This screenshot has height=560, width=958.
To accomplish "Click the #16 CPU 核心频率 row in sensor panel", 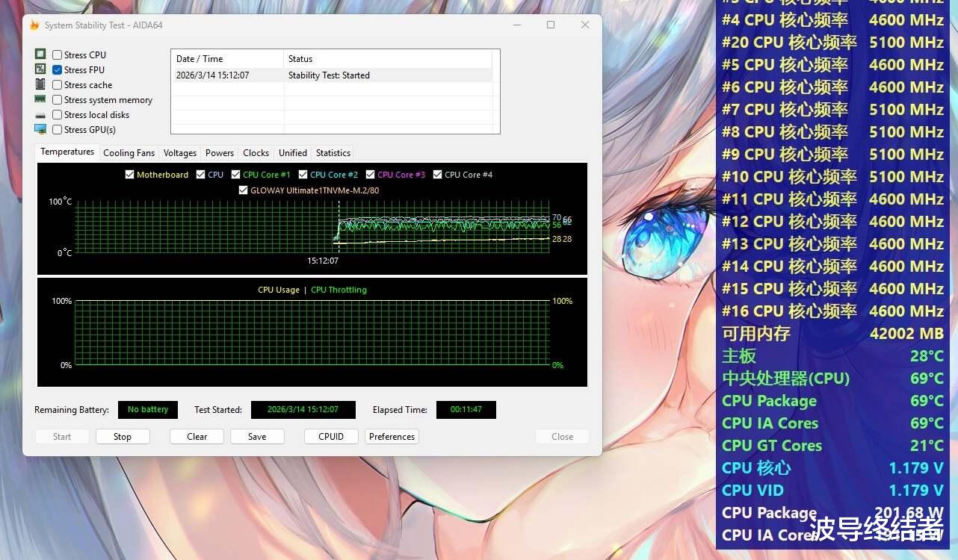I will (833, 311).
